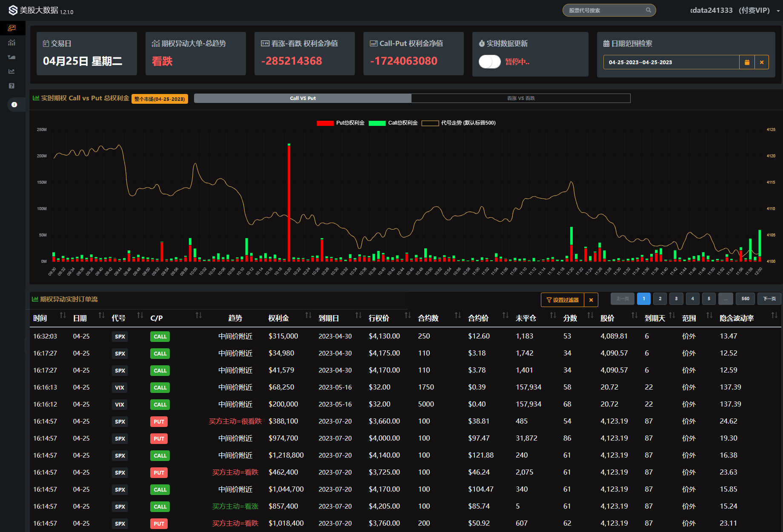This screenshot has width=783, height=532.
Task: Sort by the 日期 column arrows
Action: tap(102, 315)
